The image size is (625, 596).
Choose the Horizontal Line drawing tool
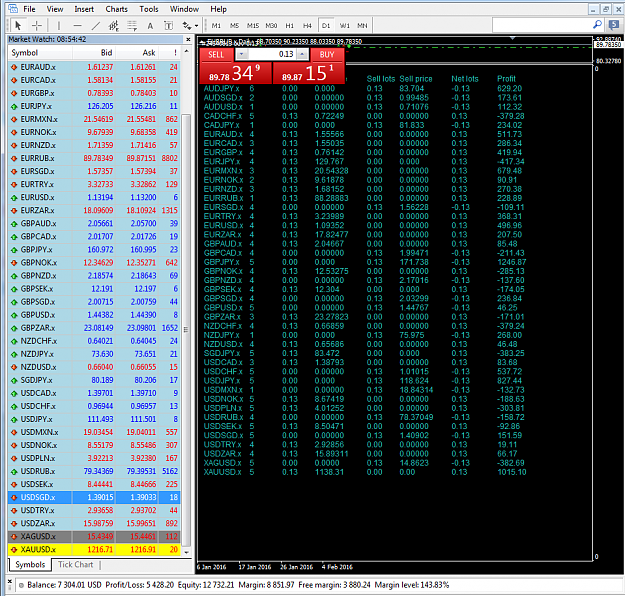click(x=77, y=26)
